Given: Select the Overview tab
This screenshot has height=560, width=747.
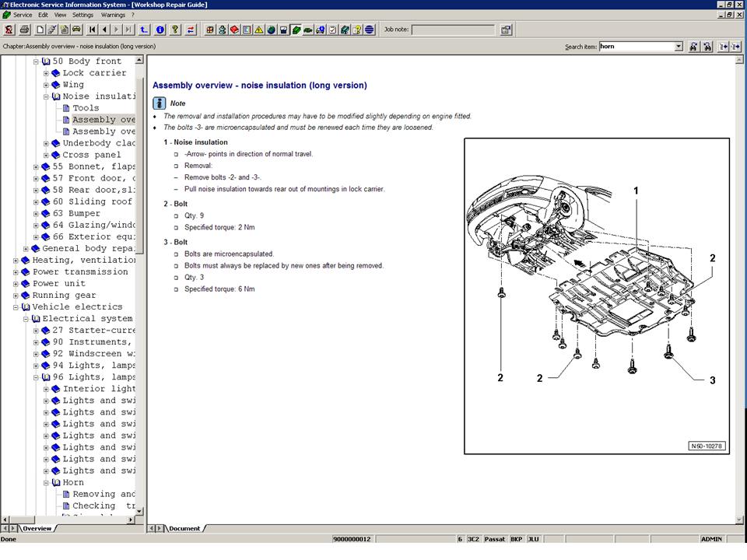Looking at the screenshot, I should [x=37, y=529].
